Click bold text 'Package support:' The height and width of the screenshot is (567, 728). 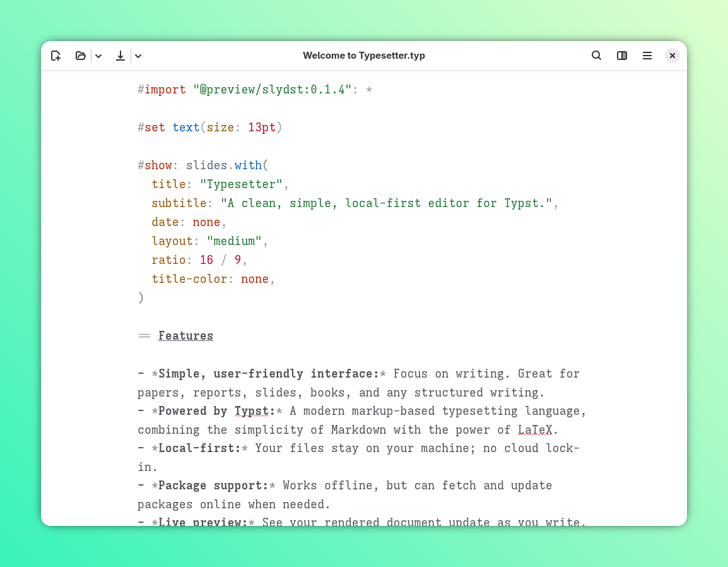point(214,485)
